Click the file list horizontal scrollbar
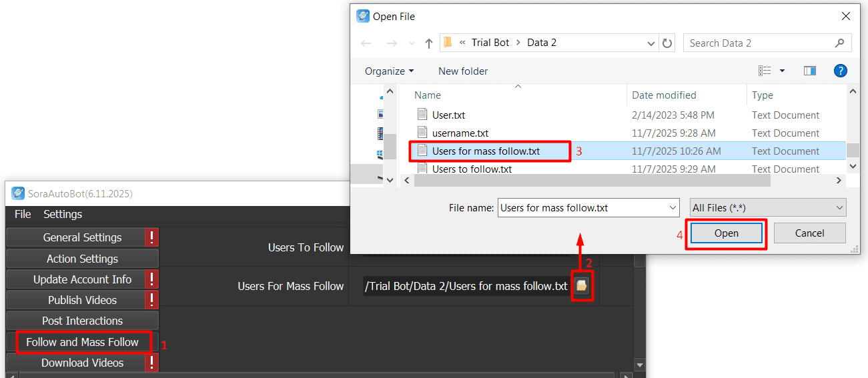This screenshot has width=868, height=378. pyautogui.click(x=592, y=181)
